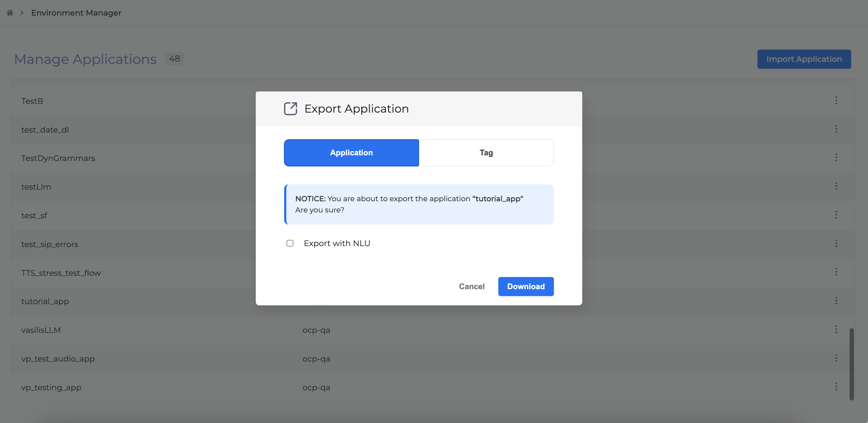Open the options menu for test_sip_errors
Image resolution: width=868 pixels, height=423 pixels.
(x=836, y=244)
